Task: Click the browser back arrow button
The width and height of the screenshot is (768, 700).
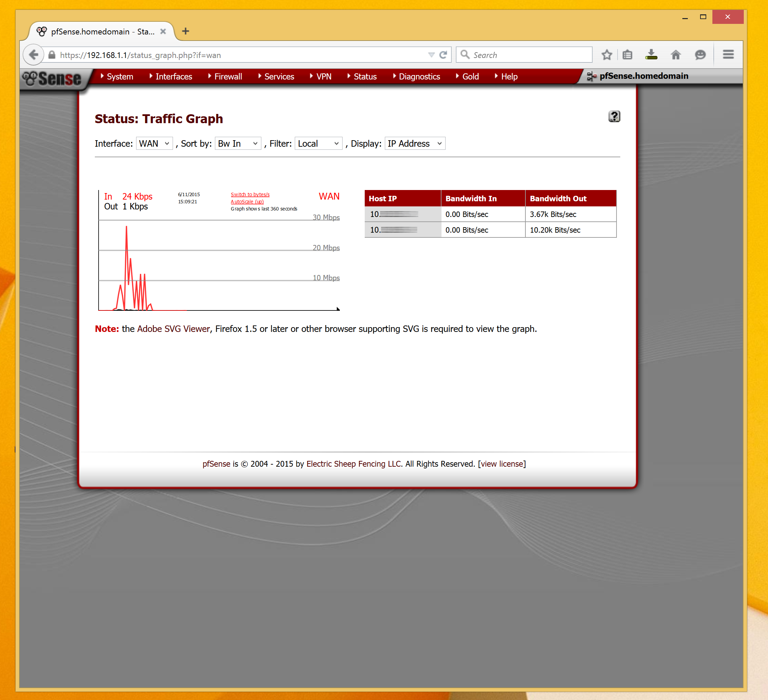Action: (x=33, y=55)
